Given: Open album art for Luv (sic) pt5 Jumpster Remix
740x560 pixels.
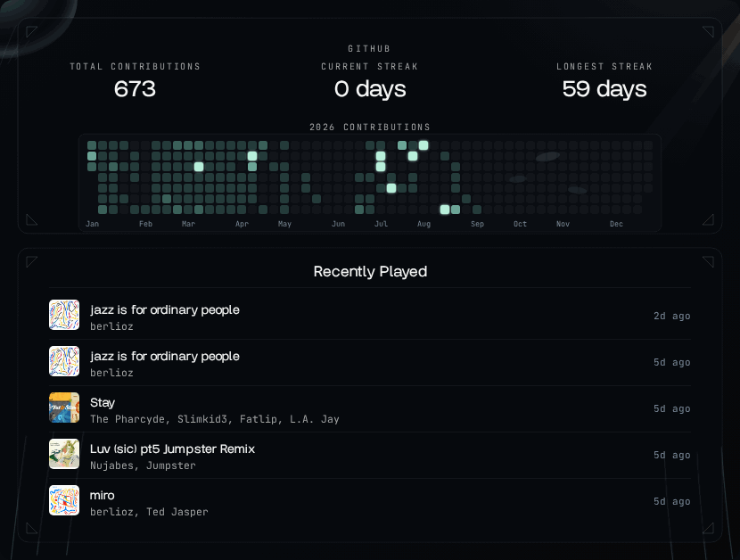Looking at the screenshot, I should [x=64, y=454].
